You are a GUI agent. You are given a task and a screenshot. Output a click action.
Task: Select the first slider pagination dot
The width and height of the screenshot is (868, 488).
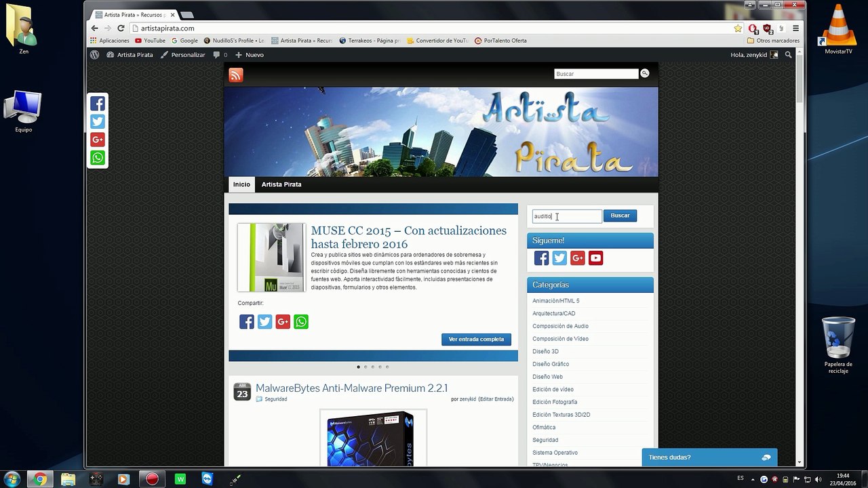coord(358,367)
